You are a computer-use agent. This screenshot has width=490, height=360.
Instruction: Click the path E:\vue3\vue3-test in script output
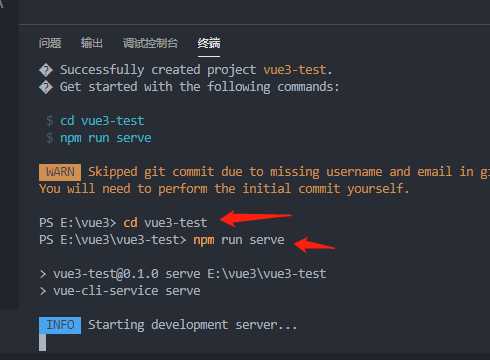click(267, 274)
